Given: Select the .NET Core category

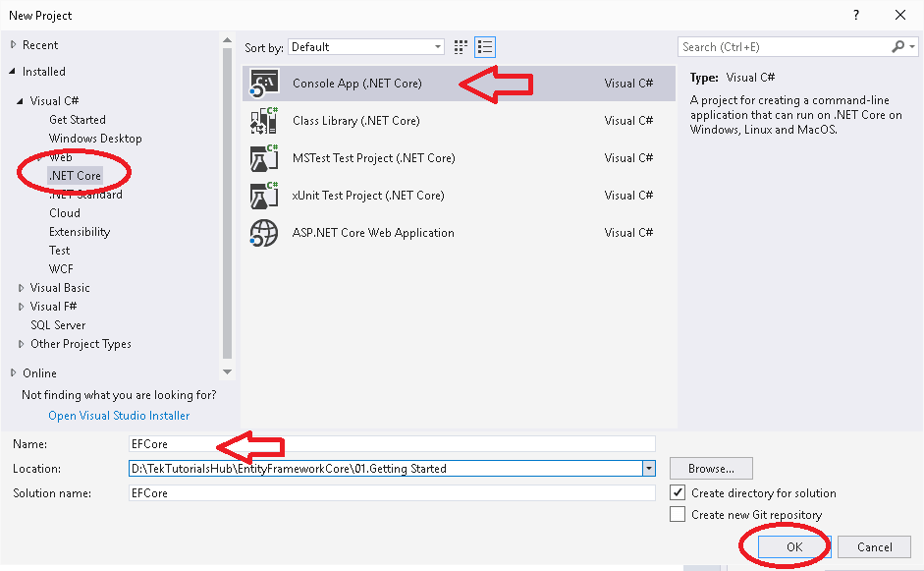Looking at the screenshot, I should pyautogui.click(x=75, y=176).
